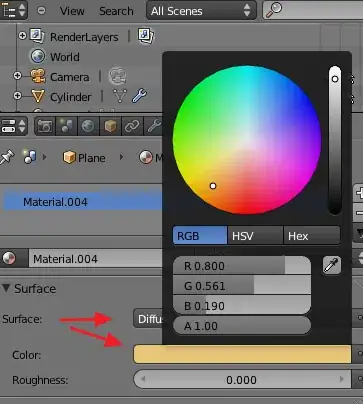Click the Roughness input socket dot

[x=359, y=379]
